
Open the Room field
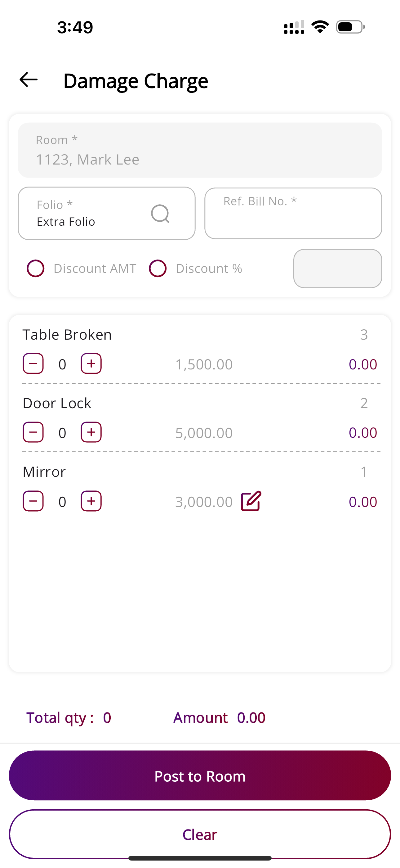coord(200,150)
